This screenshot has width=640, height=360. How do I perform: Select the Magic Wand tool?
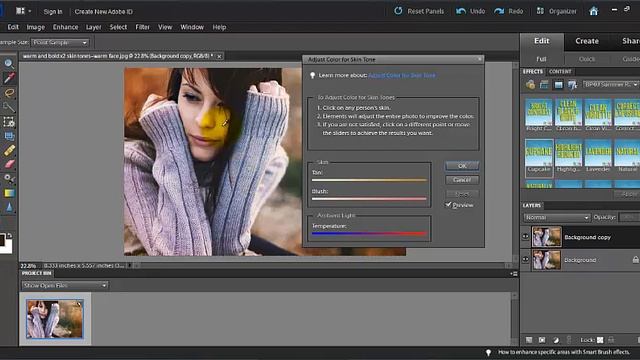click(x=9, y=107)
